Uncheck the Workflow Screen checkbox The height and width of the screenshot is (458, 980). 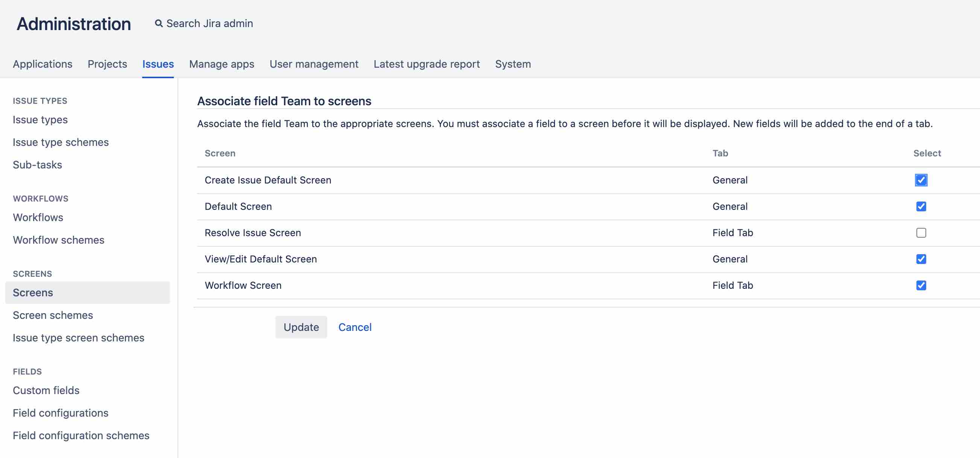coord(921,285)
